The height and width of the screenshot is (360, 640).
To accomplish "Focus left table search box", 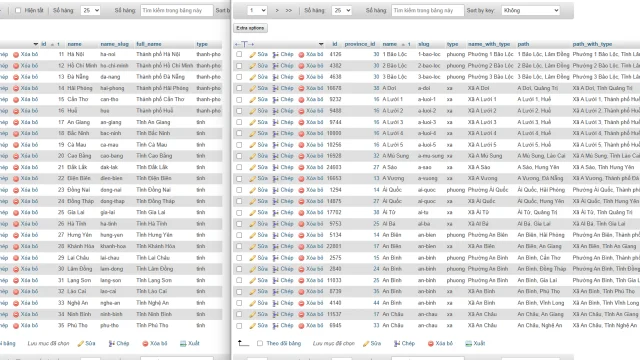I will pos(176,11).
